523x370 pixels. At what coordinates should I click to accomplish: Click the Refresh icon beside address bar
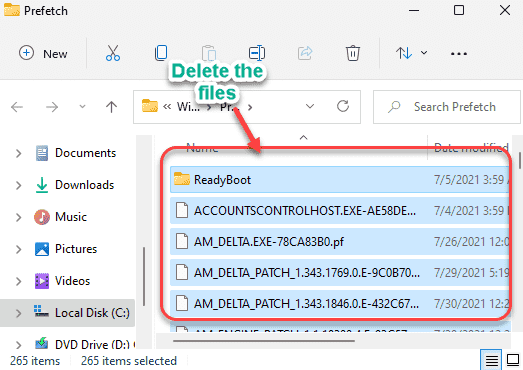click(343, 106)
